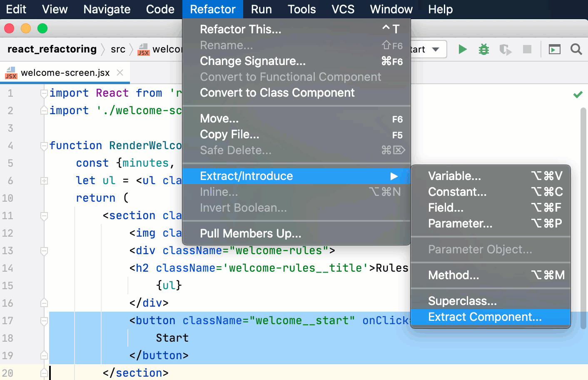This screenshot has width=588, height=380.
Task: Choose Method... from the Extract submenu
Action: [453, 275]
